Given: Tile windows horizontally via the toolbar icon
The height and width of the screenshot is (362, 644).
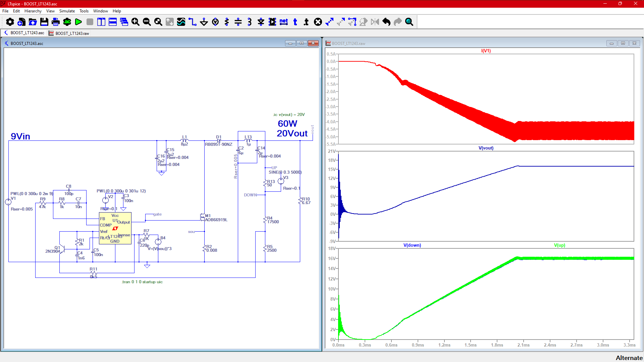Looking at the screenshot, I should (113, 22).
